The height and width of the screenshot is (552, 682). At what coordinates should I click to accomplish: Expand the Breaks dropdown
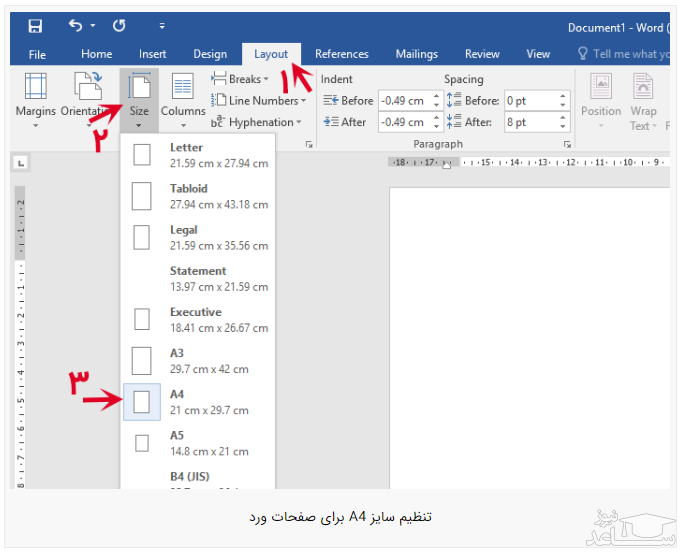coord(239,79)
